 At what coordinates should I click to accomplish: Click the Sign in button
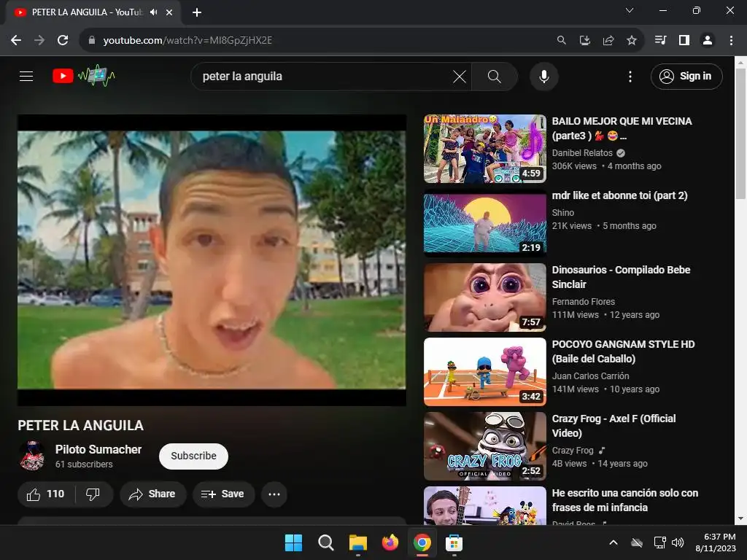click(x=686, y=76)
